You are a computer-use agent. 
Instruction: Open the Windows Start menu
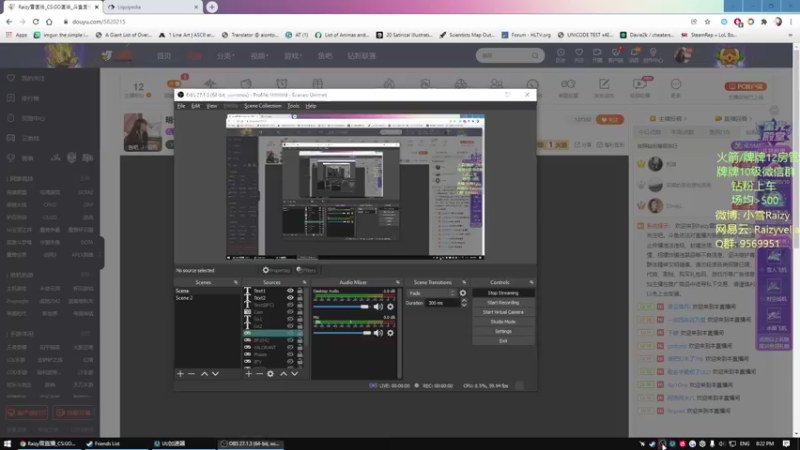[x=7, y=444]
